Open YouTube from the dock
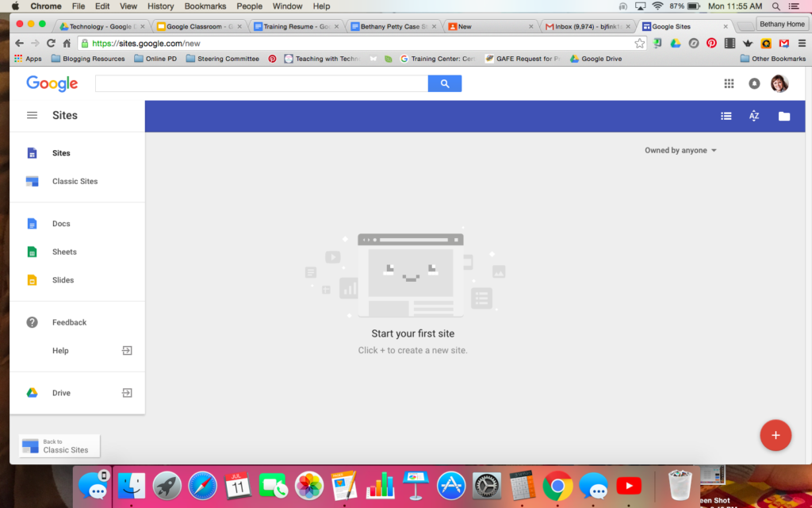This screenshot has width=812, height=508. pyautogui.click(x=628, y=485)
